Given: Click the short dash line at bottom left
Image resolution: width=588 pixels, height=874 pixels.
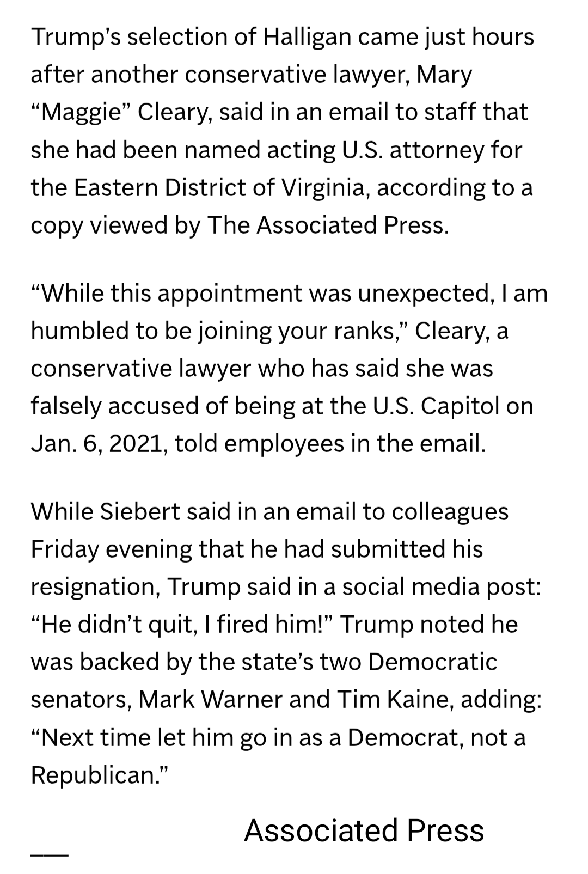Looking at the screenshot, I should click(x=50, y=854).
